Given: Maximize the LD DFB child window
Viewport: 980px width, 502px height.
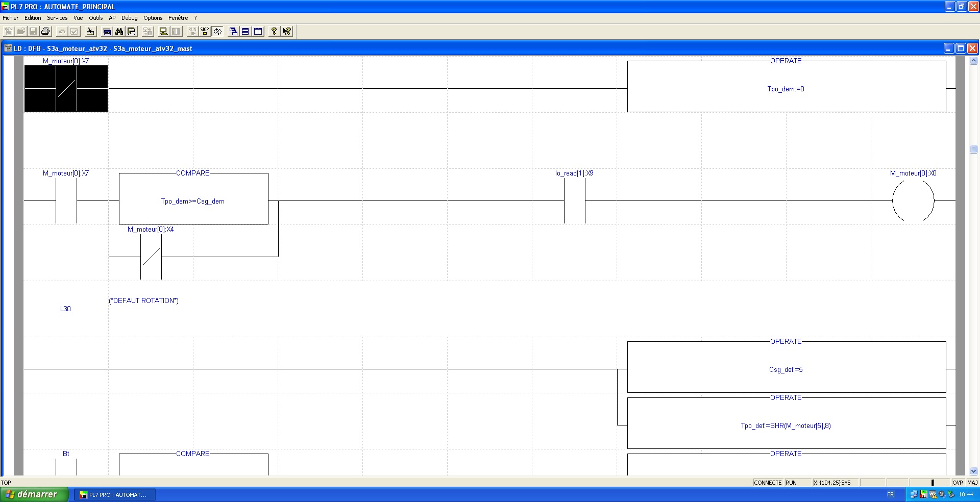Looking at the screenshot, I should [961, 48].
